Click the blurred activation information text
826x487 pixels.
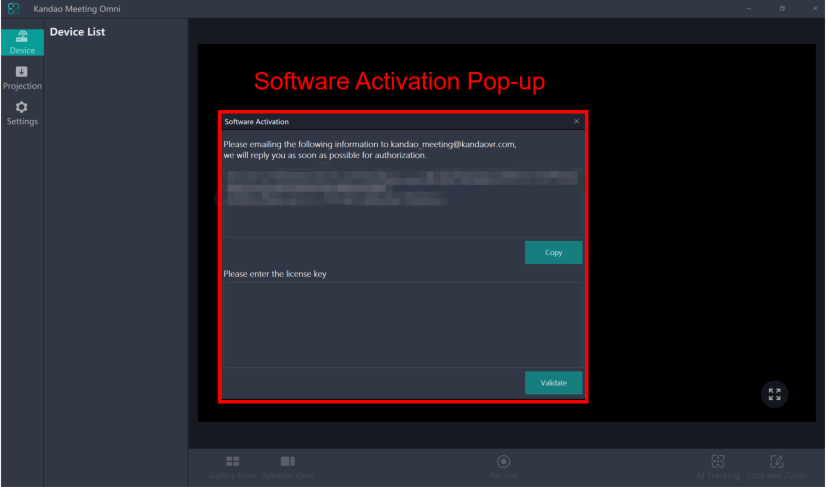(402, 188)
